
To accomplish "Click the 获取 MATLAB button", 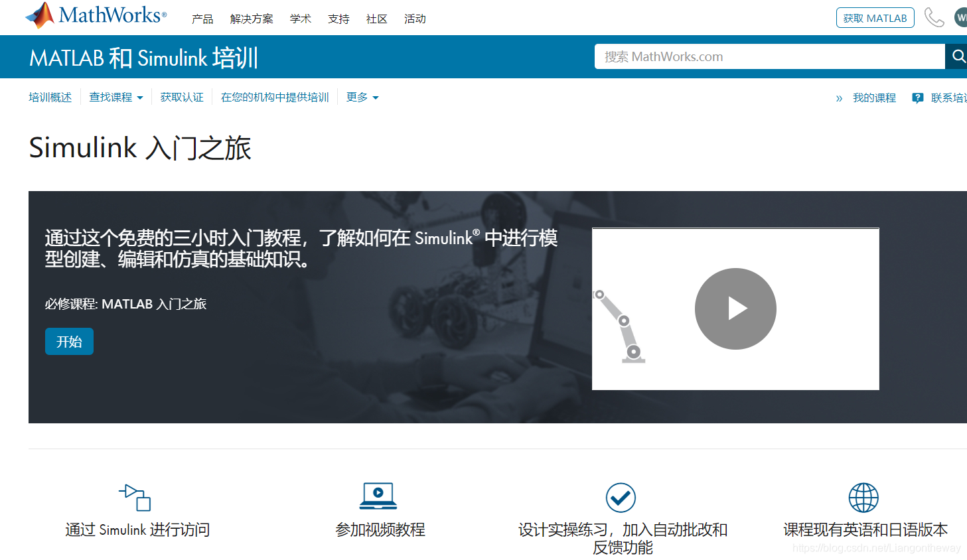I will (875, 18).
